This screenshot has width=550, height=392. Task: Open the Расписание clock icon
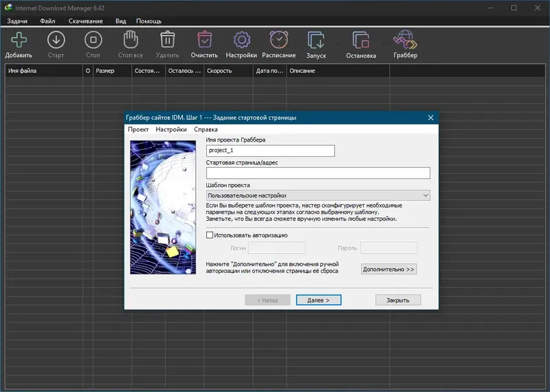tap(279, 40)
